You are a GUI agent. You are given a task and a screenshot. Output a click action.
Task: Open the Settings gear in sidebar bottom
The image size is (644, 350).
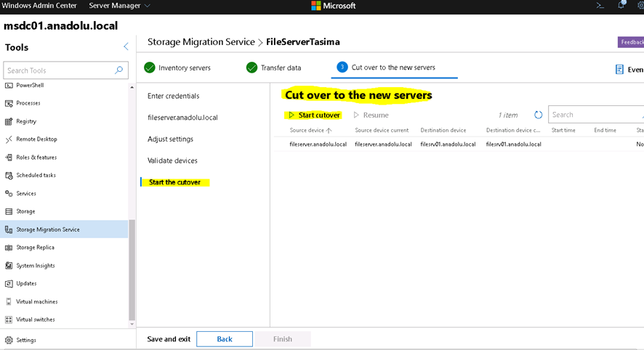[9, 340]
